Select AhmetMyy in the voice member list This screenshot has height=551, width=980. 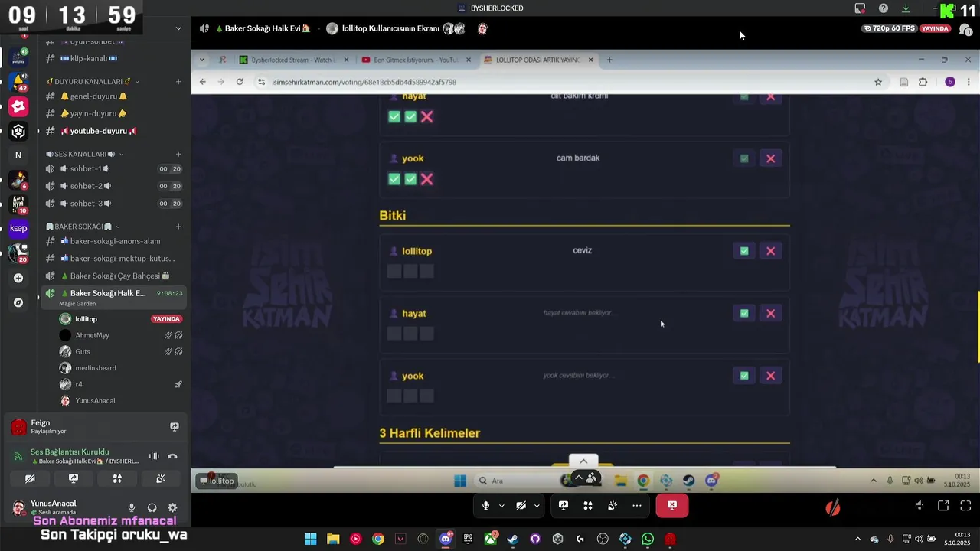(121, 335)
